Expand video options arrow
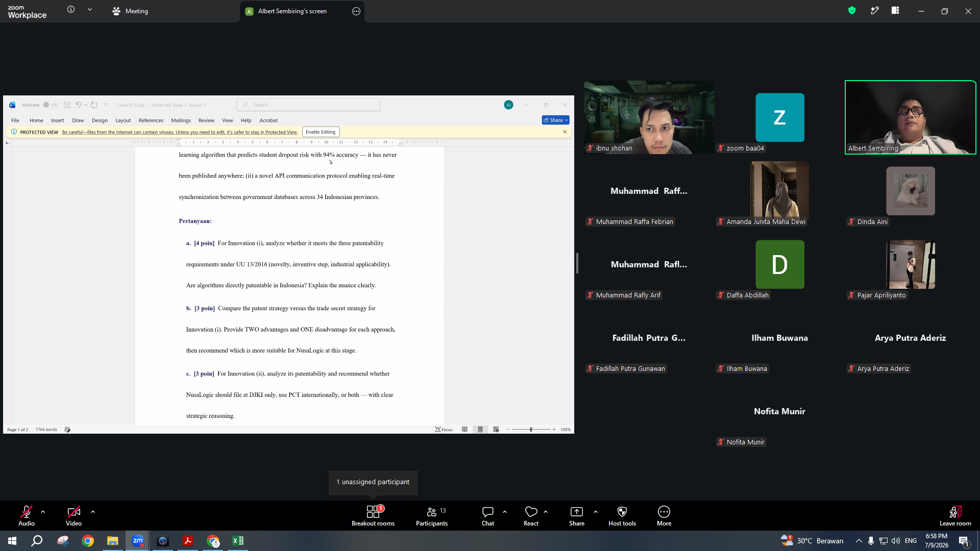980x551 pixels. point(93,511)
